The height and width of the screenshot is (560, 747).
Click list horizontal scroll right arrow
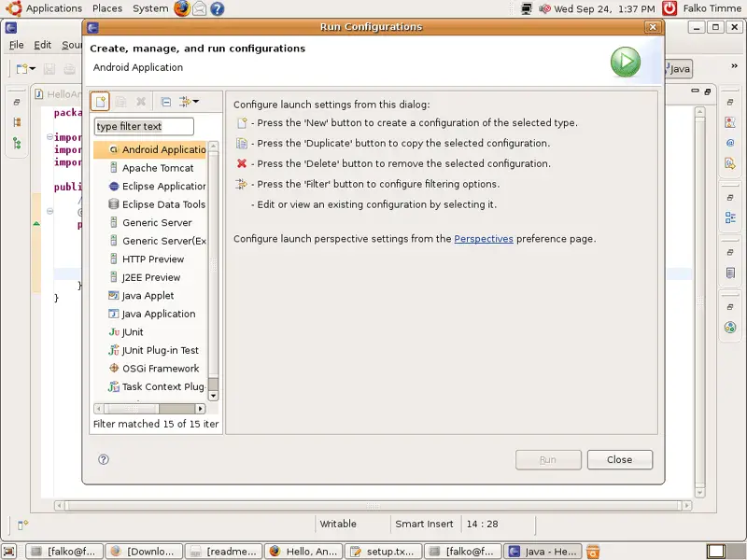coord(201,409)
